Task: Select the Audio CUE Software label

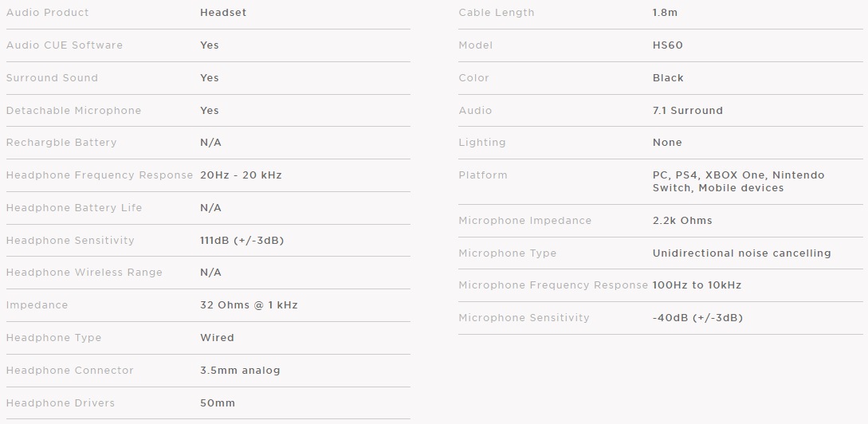Action: click(x=65, y=45)
